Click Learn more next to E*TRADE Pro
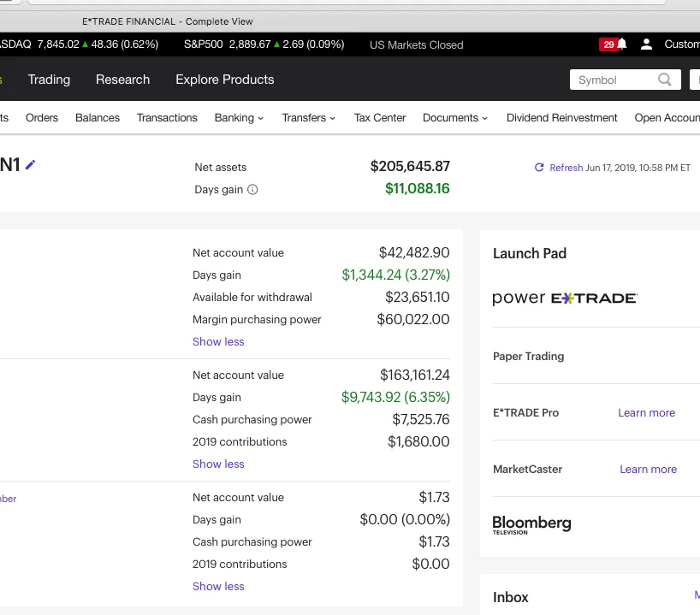700x615 pixels. point(646,413)
